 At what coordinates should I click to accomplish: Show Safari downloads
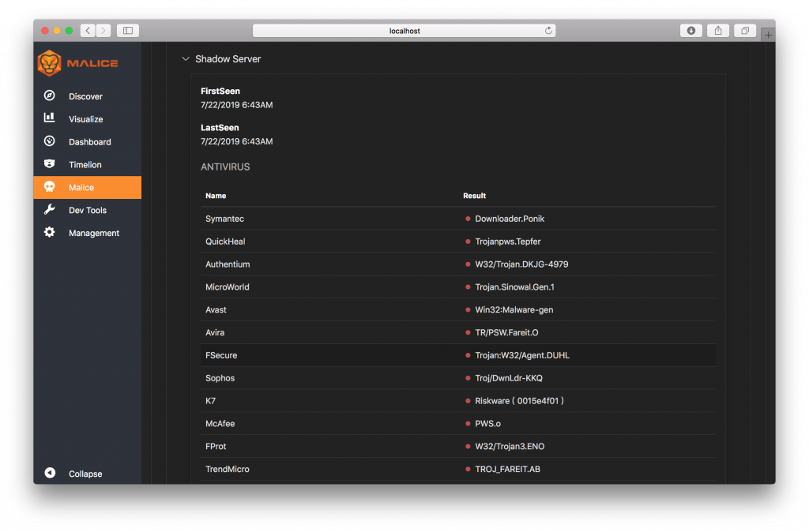click(x=691, y=31)
